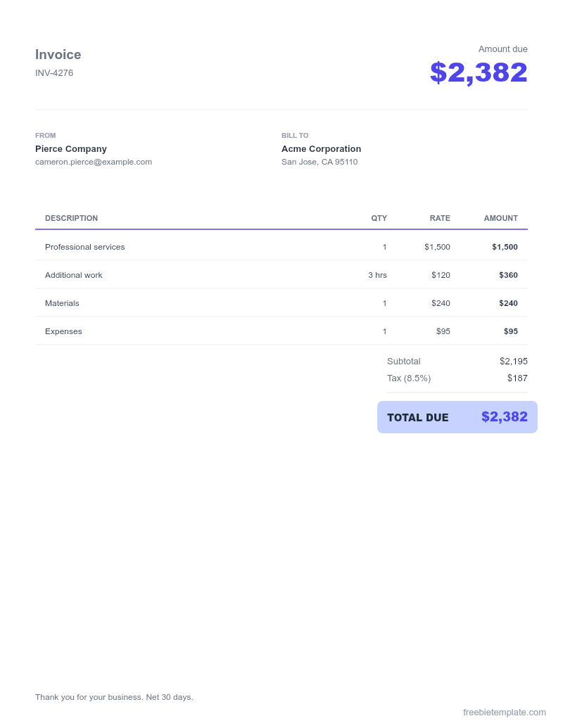Click quantity 1 in Professional services row
Screen dimensions: 563x728
[x=385, y=247]
